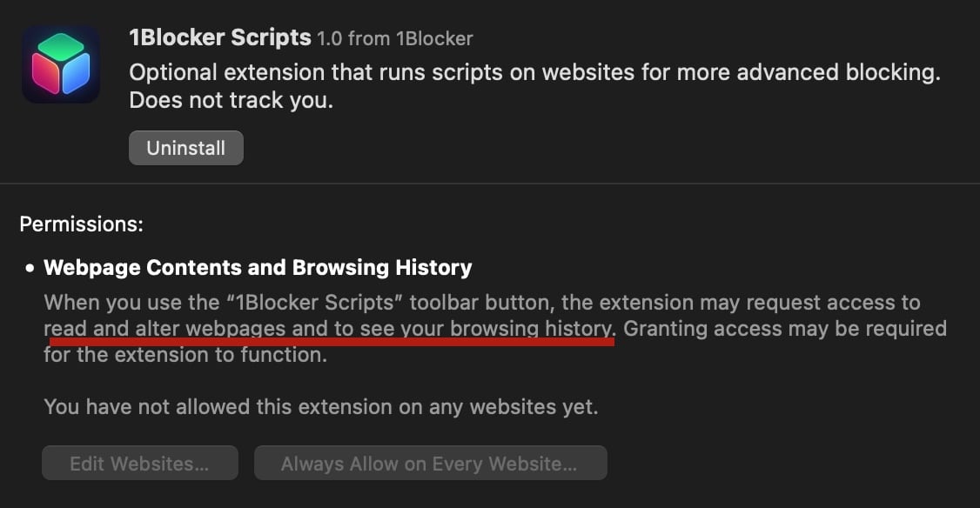Open the Edit Websites… dialog

click(x=139, y=464)
